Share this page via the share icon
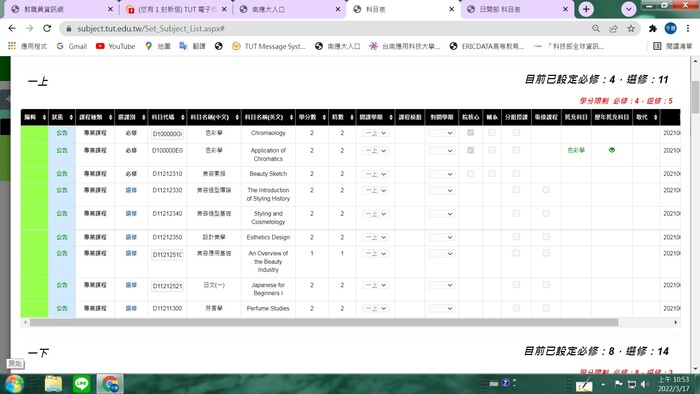The width and height of the screenshot is (700, 394). [613, 29]
